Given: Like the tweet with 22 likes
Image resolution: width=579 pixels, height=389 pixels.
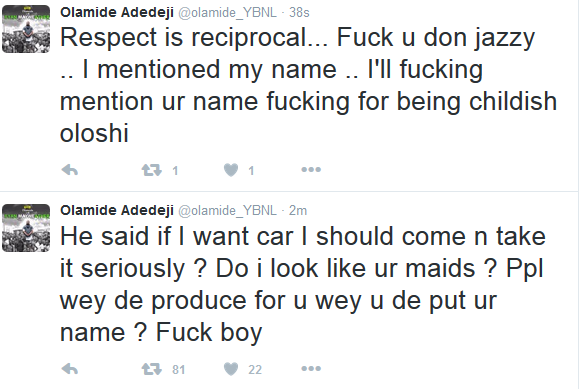Looking at the screenshot, I should (x=231, y=369).
